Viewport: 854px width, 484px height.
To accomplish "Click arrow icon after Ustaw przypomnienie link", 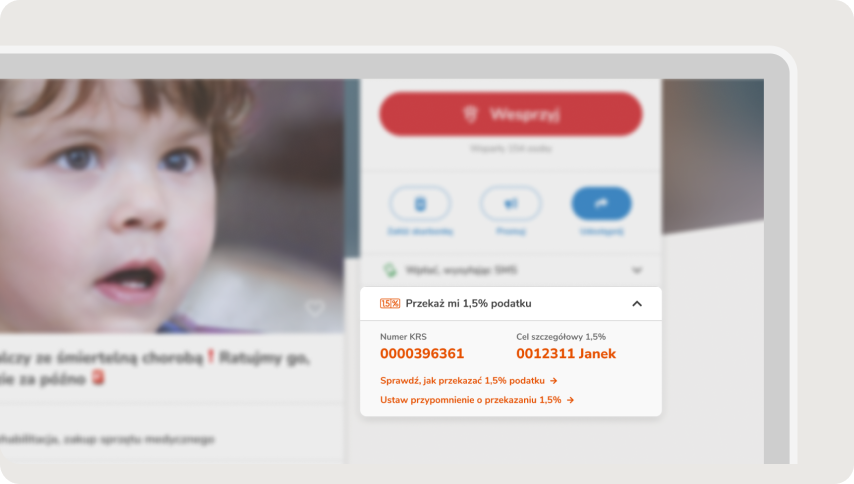I will pos(570,400).
